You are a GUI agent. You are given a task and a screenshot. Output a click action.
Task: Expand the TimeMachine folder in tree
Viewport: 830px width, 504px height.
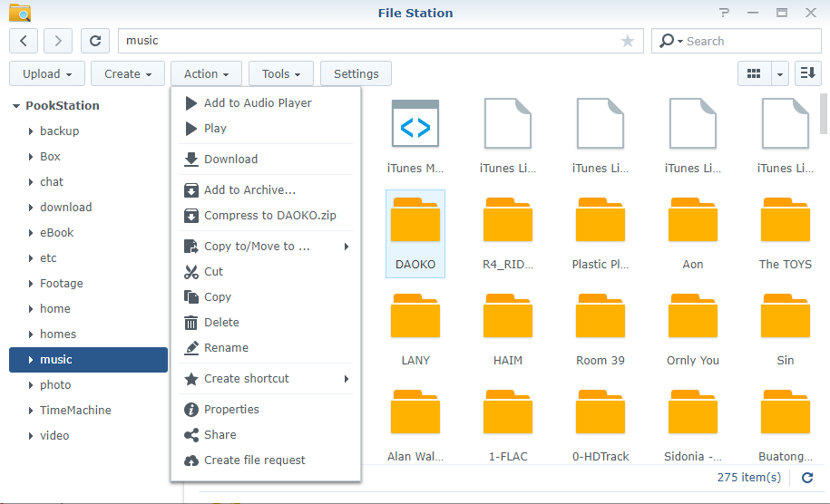[31, 411]
